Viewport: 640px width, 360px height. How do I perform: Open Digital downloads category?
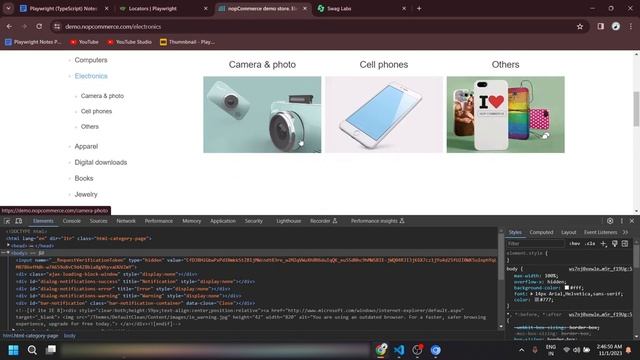click(x=101, y=162)
